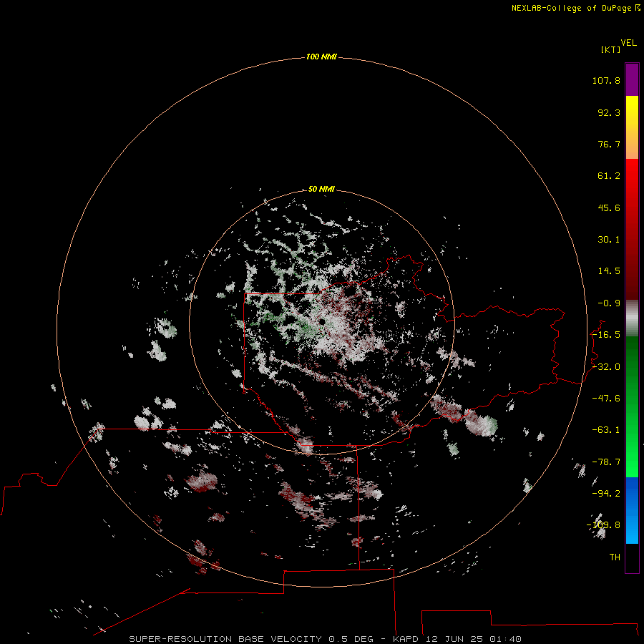Screen dimensions: 644x644
Task: Click the -0.9 value on velocity scale
Action: 609,303
